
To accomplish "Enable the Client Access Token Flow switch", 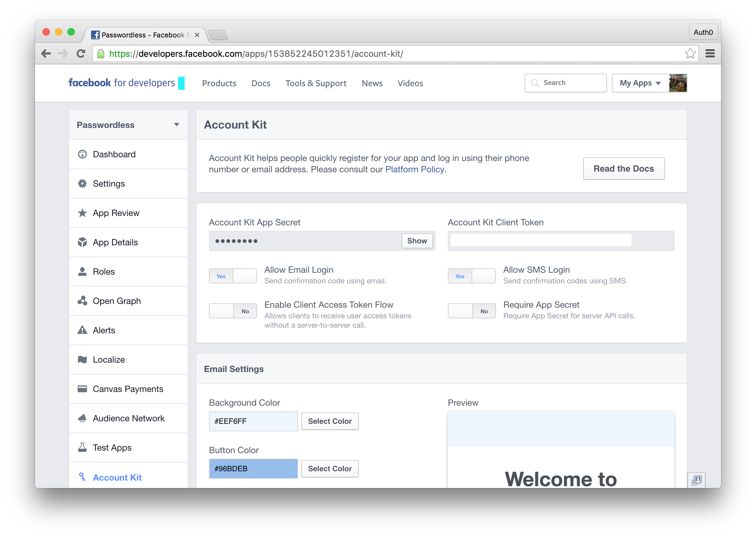I will click(233, 311).
